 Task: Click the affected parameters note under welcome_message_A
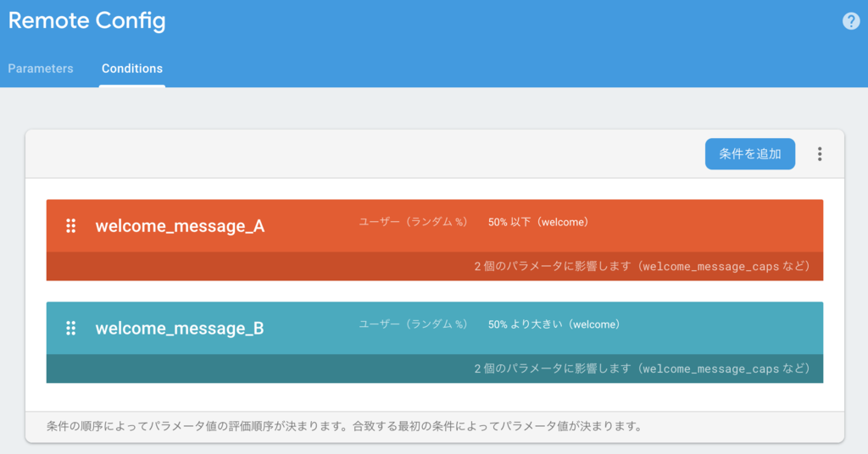click(643, 266)
